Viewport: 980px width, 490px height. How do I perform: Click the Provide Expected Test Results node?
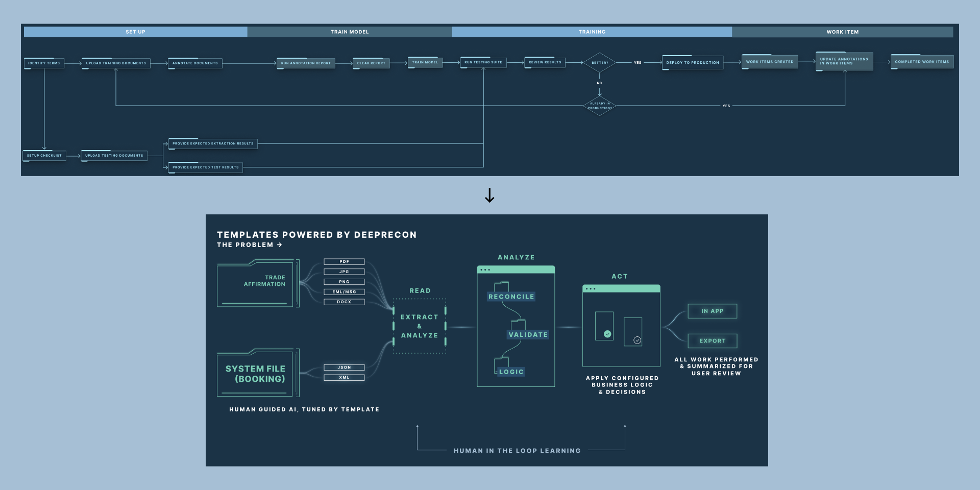(206, 167)
